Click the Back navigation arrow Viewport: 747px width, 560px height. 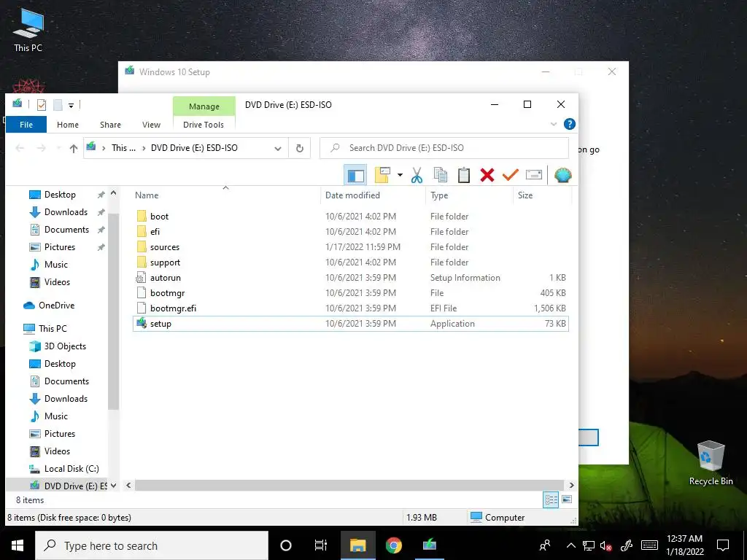(20, 148)
